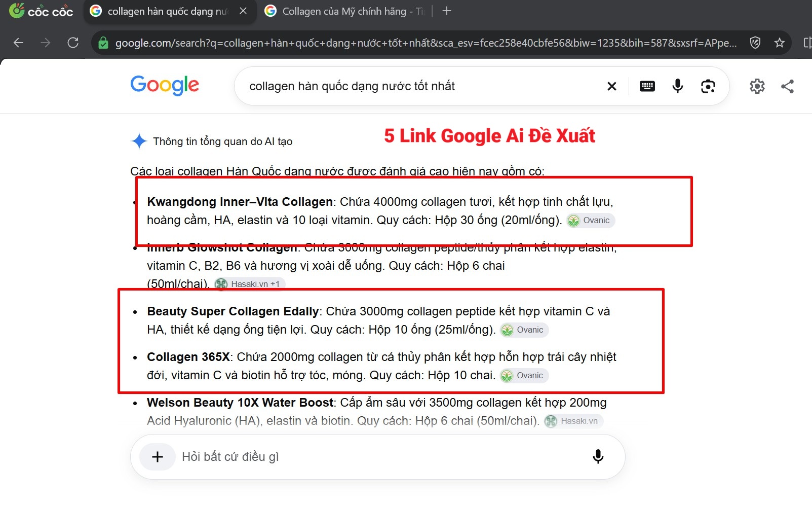Screen dimensions: 812x505
Task: Go forward to next page
Action: click(46, 43)
